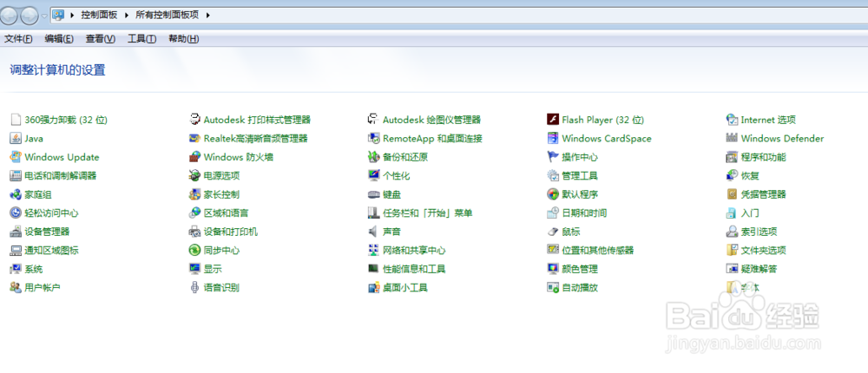
Task: Open the recent pages dropdown beside the Forward button
Action: 44,16
